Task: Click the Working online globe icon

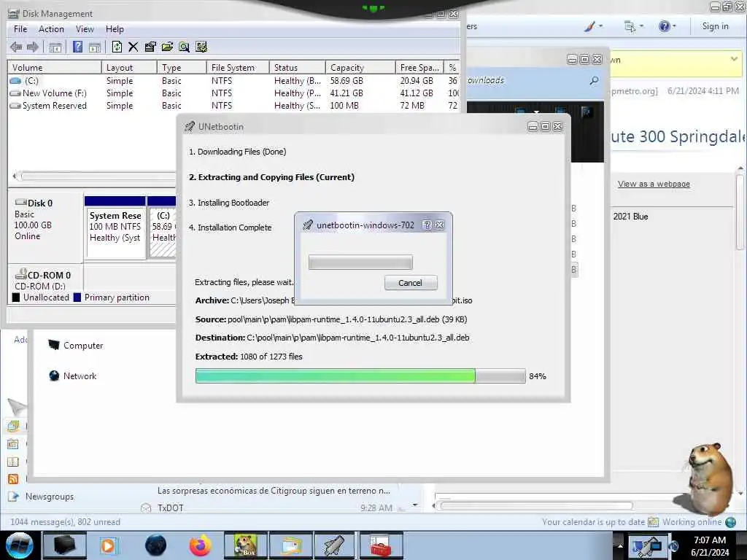Action: pyautogui.click(x=730, y=522)
